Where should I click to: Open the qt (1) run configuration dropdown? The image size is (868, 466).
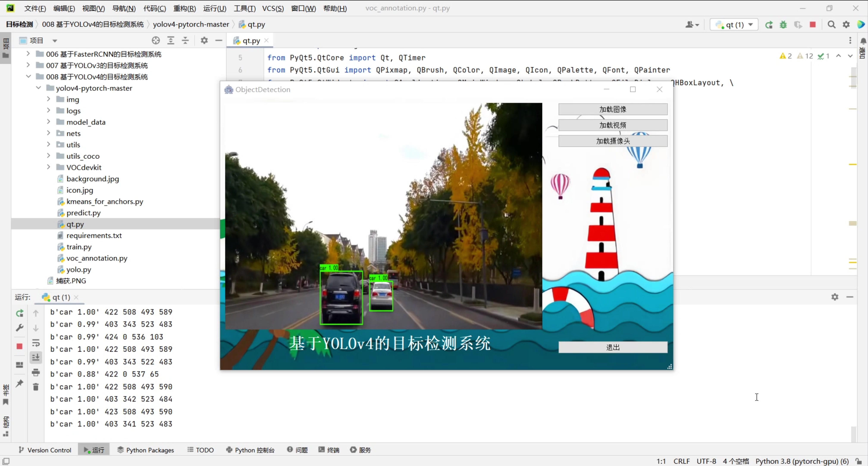click(x=734, y=25)
